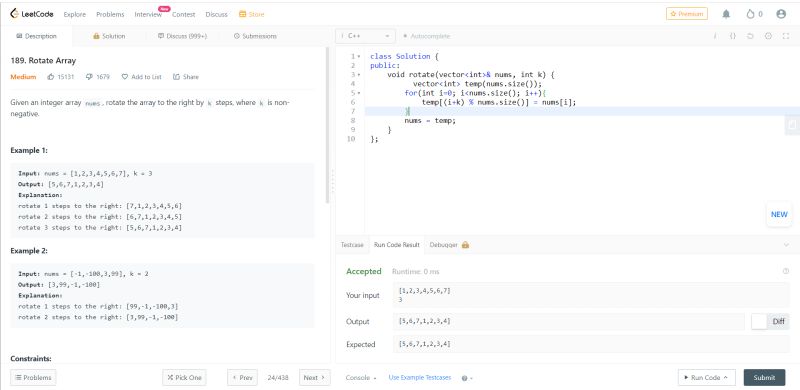Screen dimensions: 800x390
Task: Check the streak flame counter
Action: (x=754, y=14)
